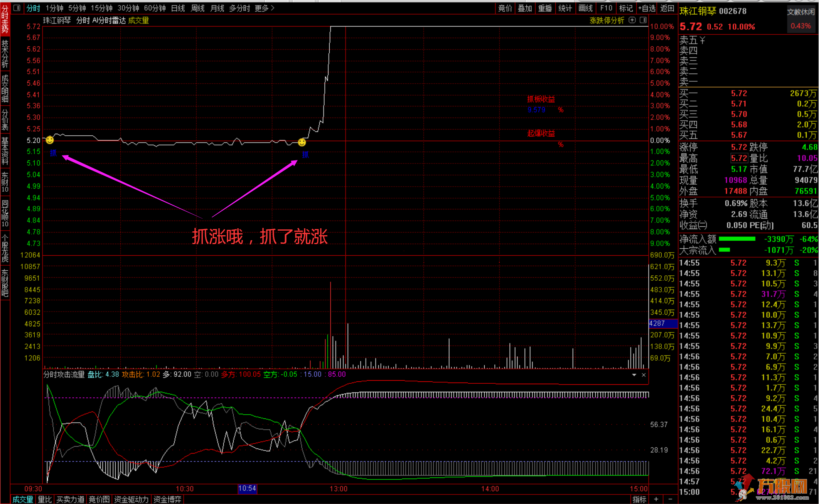Screen dimensions: 819x504
Task: Open the 东财10 side tab
Action: tap(5, 182)
